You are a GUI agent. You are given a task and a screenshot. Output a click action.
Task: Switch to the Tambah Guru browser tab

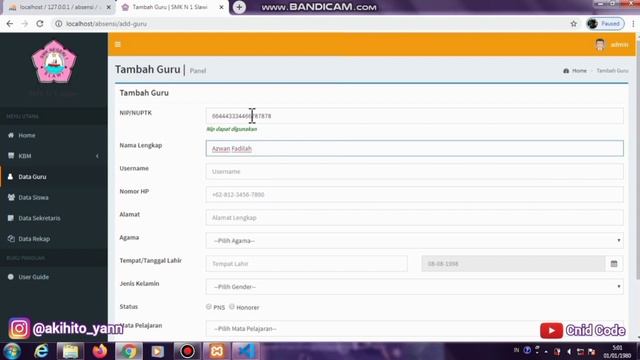coord(171,7)
